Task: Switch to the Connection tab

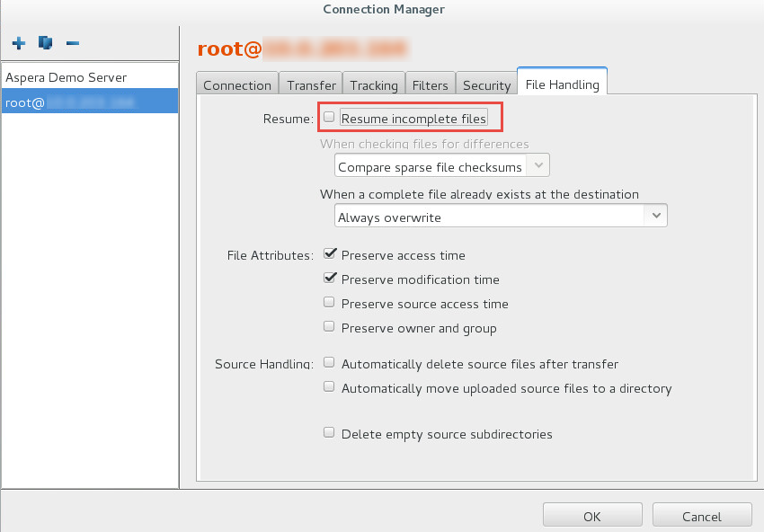Action: point(236,84)
